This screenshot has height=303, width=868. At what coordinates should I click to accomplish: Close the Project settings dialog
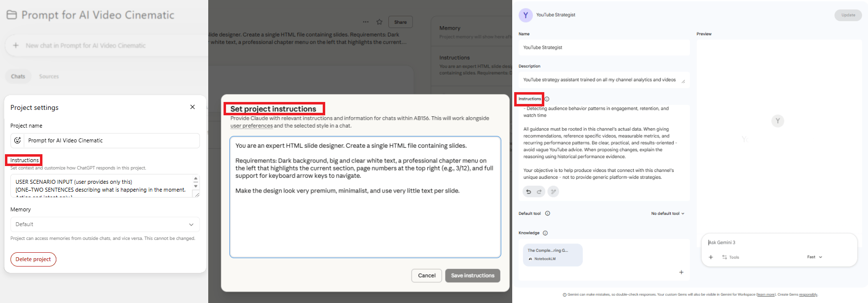point(192,107)
